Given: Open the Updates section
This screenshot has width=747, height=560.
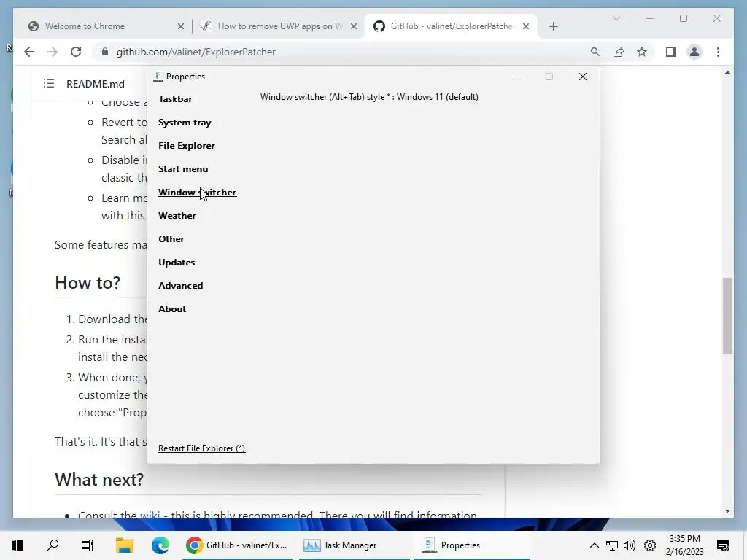Looking at the screenshot, I should [177, 262].
